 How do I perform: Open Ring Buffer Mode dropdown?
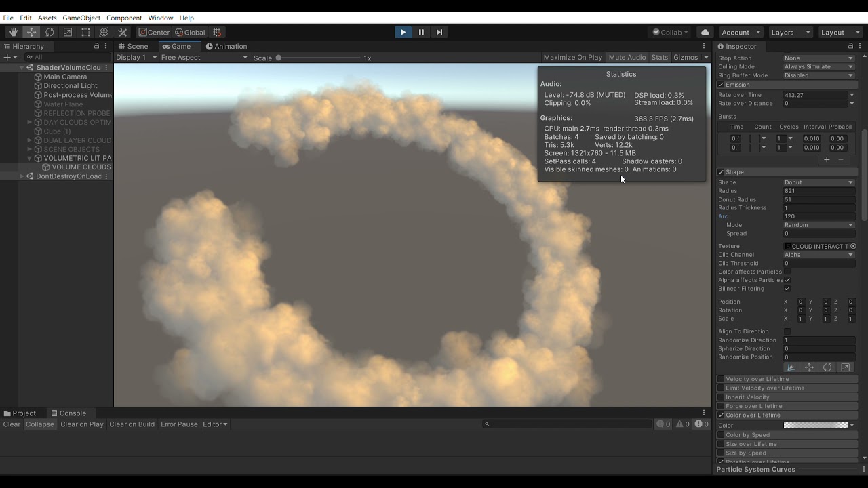click(818, 75)
